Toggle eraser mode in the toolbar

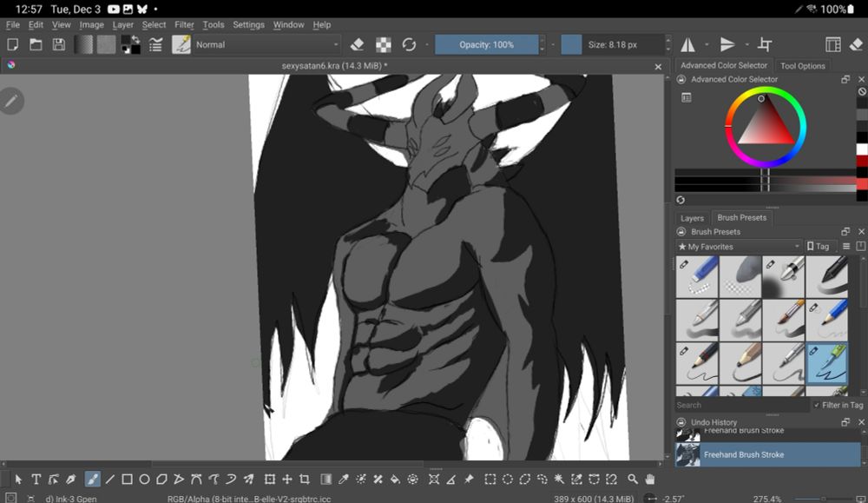[x=357, y=44]
